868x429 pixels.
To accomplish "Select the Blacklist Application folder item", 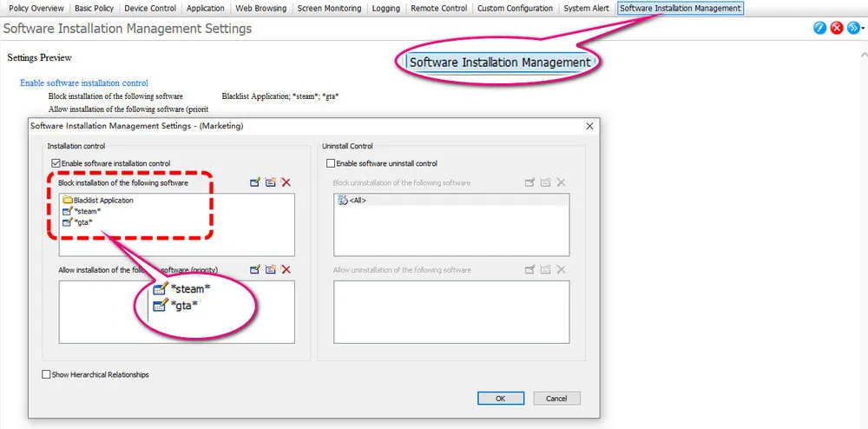I will pyautogui.click(x=98, y=201).
